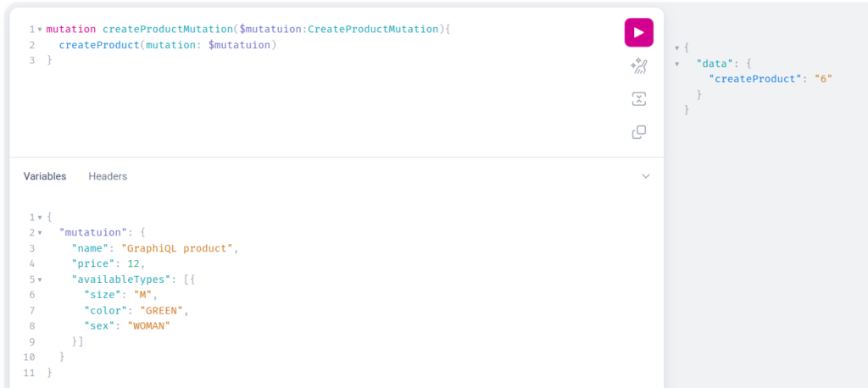Fold the root JSON object in variables
The image size is (868, 388).
[x=40, y=218]
